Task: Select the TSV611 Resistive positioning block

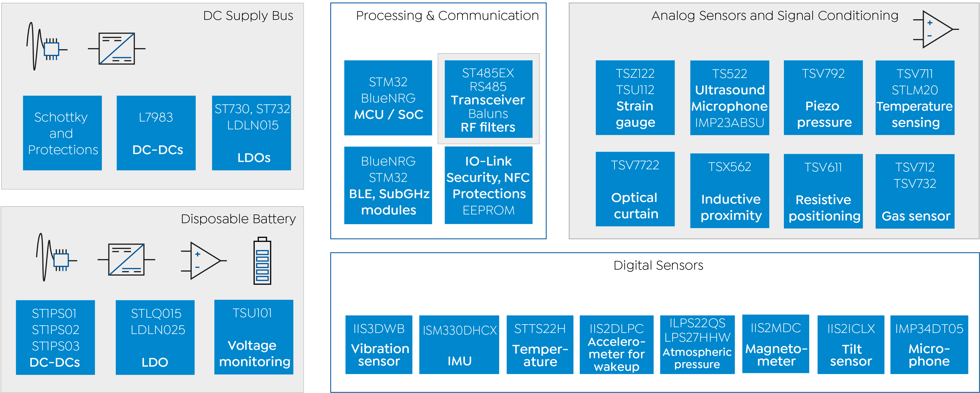Action: point(823,191)
